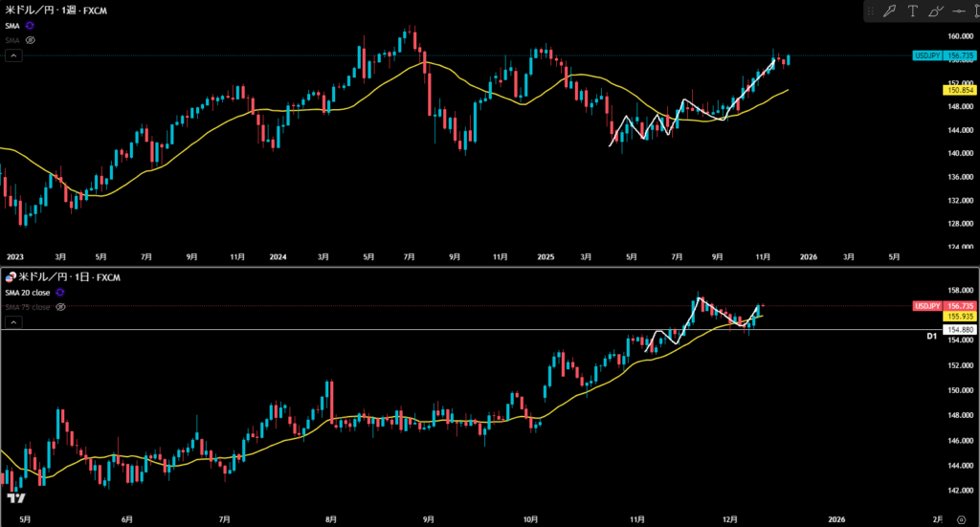Click the US/Japan flag symbol icon
Image resolution: width=980 pixels, height=527 pixels.
[10, 276]
